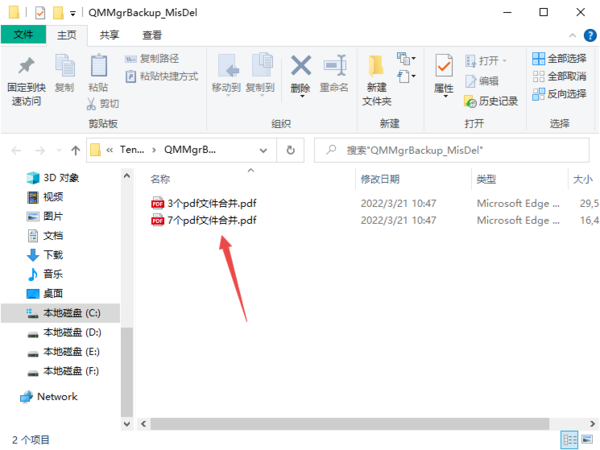Click the Move To (移动到) icon
600x450 pixels.
[x=228, y=65]
